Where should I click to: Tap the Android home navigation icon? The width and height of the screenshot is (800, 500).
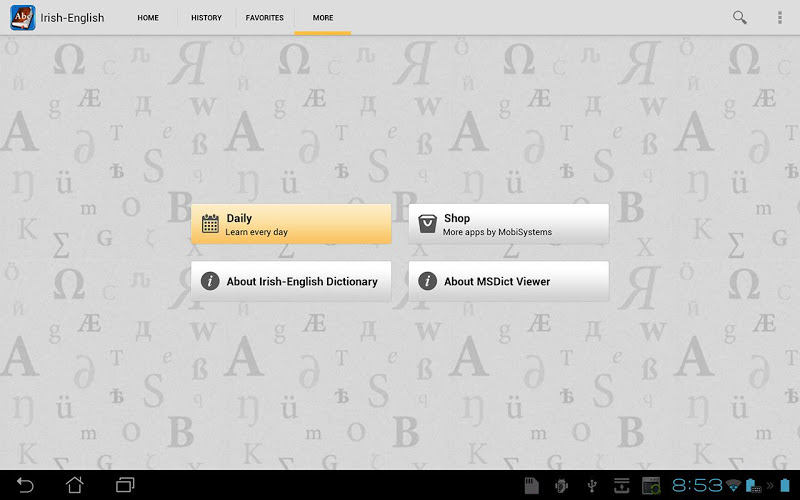tap(74, 485)
